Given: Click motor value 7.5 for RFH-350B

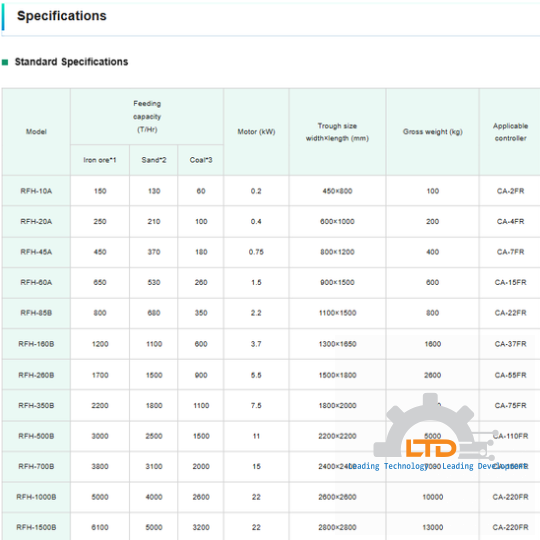Looking at the screenshot, I should pyautogui.click(x=256, y=405).
